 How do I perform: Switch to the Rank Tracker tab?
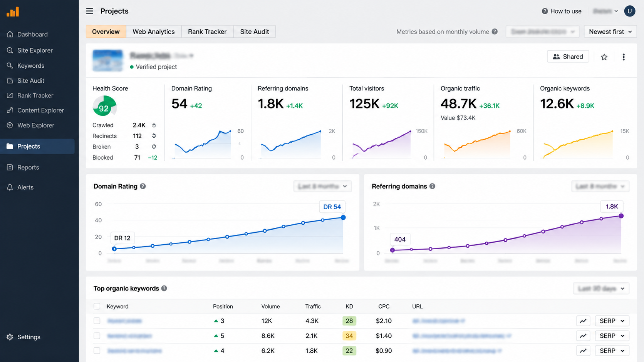[207, 32]
